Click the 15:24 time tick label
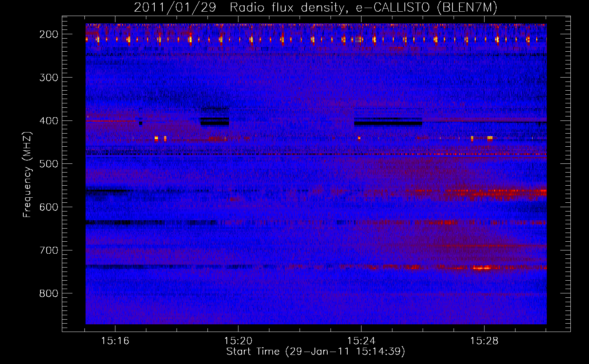This screenshot has height=364, width=589. coord(361,341)
